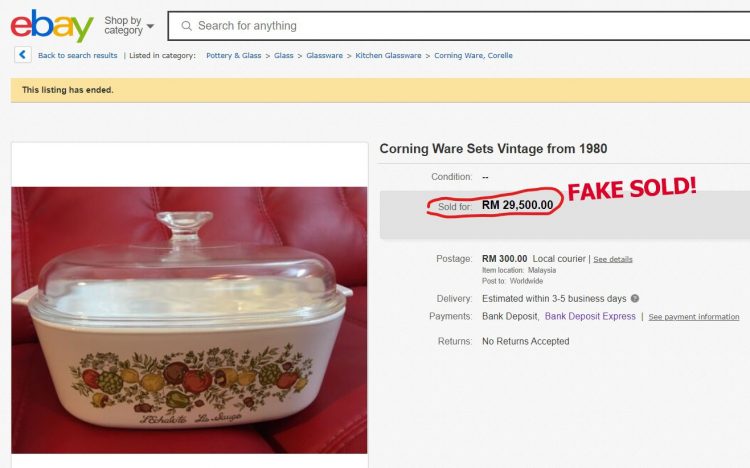Click the No Returns Accepted text
The height and width of the screenshot is (468, 750).
525,341
